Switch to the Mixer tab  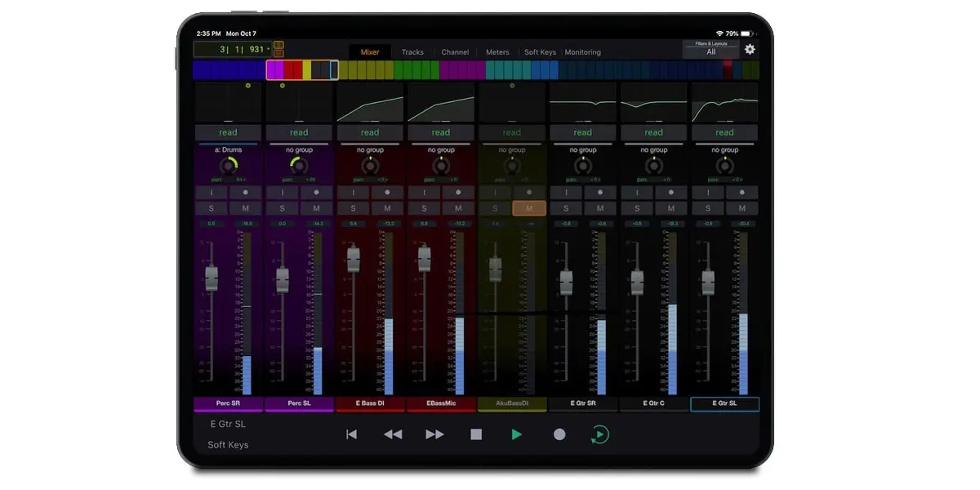point(370,52)
